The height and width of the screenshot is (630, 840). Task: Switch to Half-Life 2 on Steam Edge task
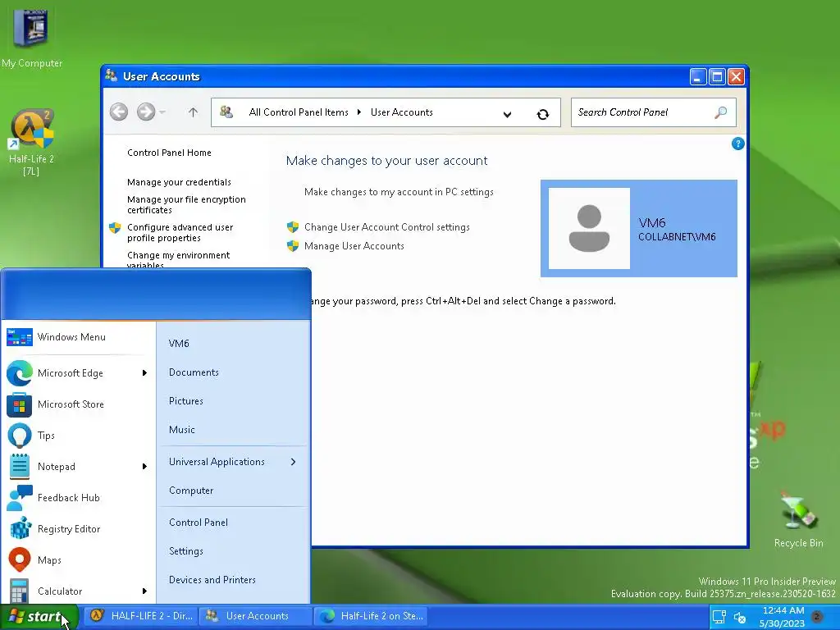tap(372, 616)
